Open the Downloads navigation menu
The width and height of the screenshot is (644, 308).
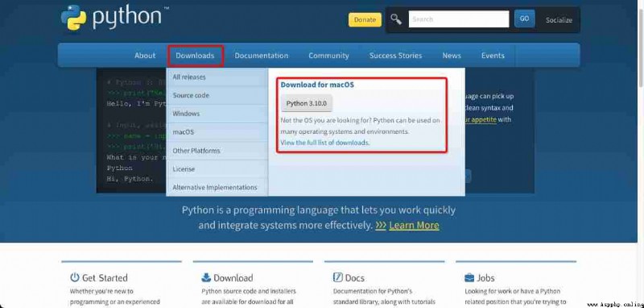tap(195, 56)
